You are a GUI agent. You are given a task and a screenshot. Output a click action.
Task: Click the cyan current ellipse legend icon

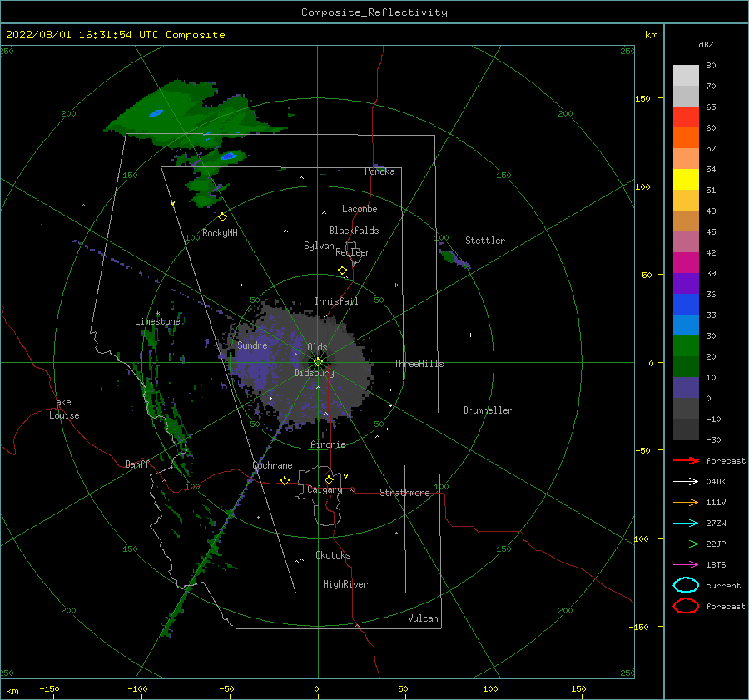click(x=686, y=585)
